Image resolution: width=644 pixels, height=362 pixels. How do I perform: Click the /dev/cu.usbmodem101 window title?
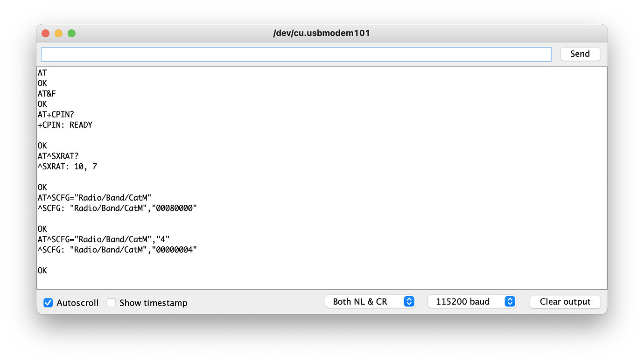click(x=322, y=33)
